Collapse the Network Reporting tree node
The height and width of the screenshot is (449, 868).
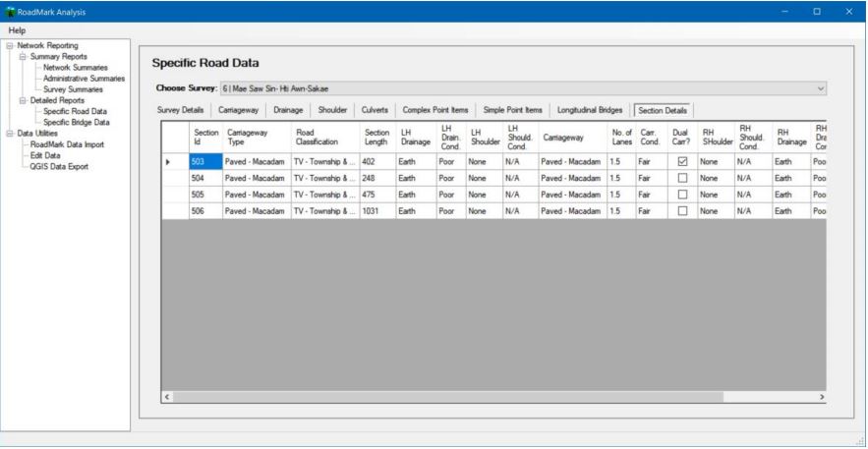[x=10, y=45]
